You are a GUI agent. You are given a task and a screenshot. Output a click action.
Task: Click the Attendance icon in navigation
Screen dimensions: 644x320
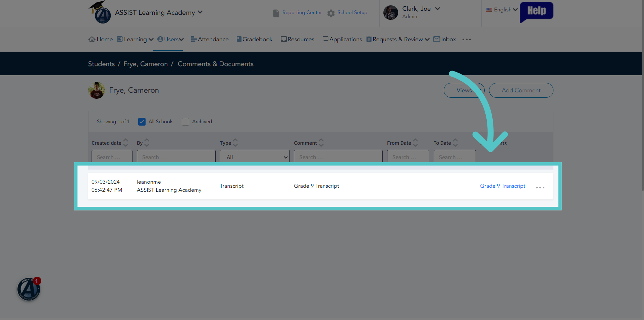pyautogui.click(x=194, y=39)
